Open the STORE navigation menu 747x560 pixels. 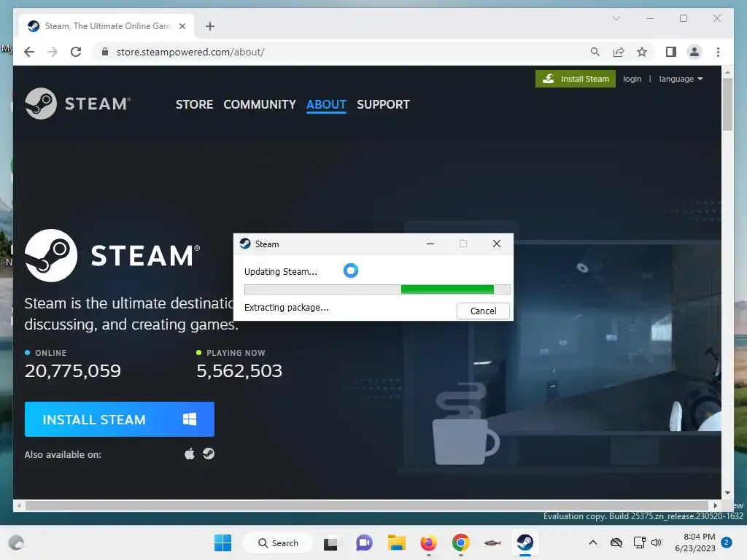[194, 104]
